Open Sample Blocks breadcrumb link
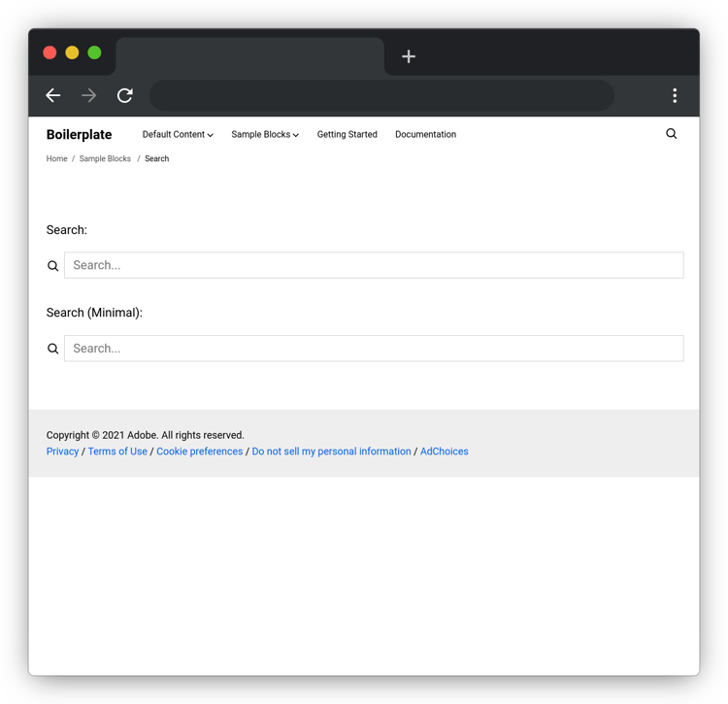This screenshot has width=728, height=704. tap(105, 159)
